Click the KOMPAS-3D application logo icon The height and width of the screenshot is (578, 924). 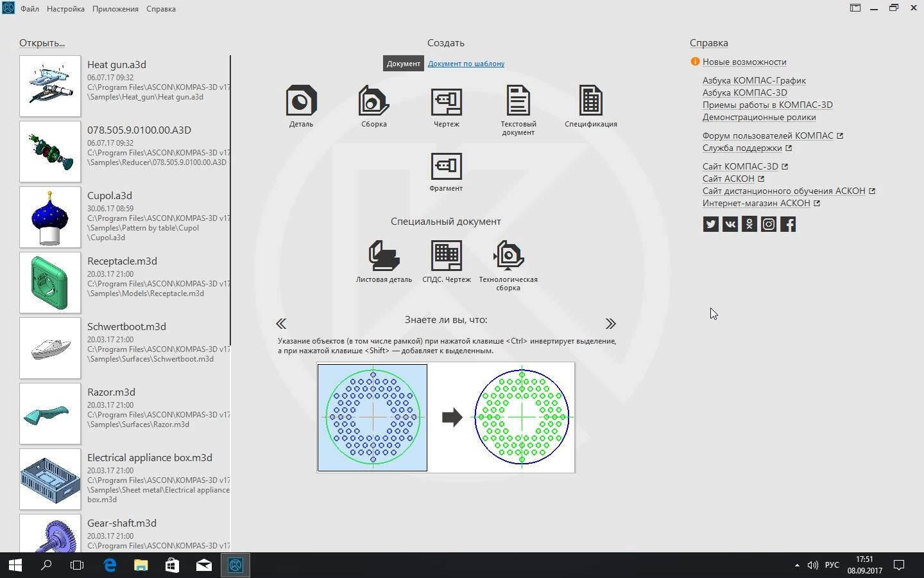tap(8, 8)
